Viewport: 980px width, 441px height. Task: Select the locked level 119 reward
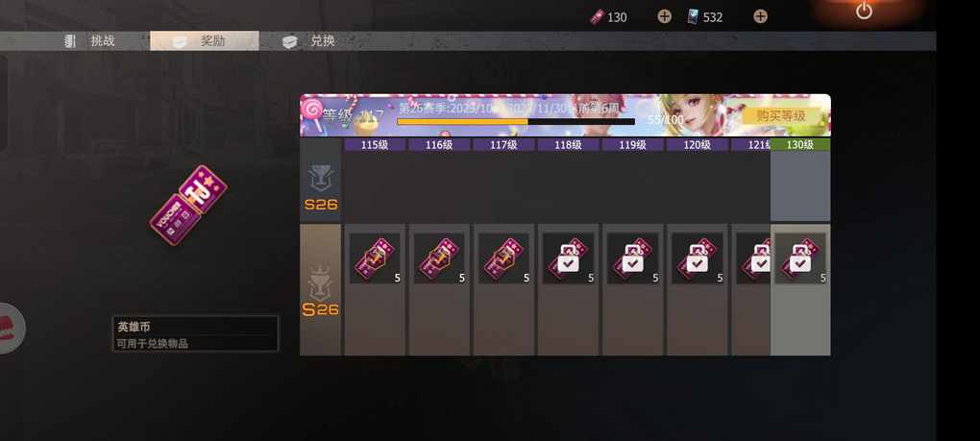point(632,258)
